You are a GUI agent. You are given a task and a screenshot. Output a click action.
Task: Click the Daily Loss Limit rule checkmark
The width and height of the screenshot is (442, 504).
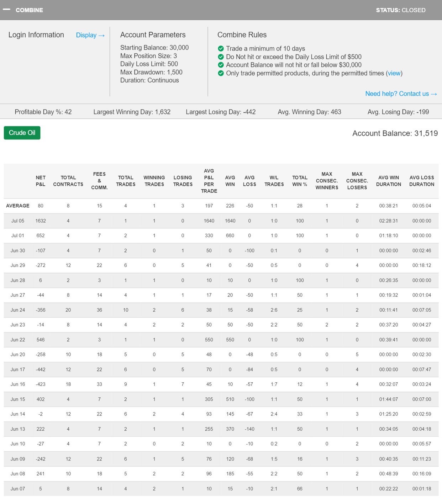pos(221,57)
